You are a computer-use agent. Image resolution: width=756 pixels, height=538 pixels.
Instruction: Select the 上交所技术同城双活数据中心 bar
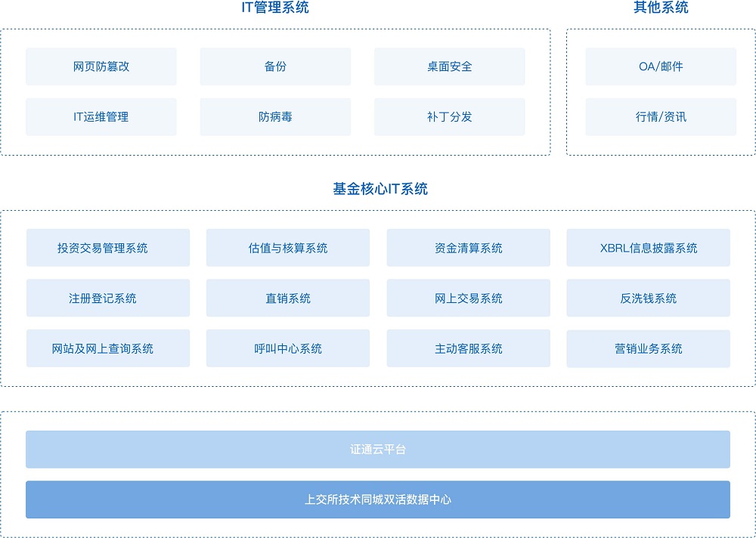(x=378, y=499)
